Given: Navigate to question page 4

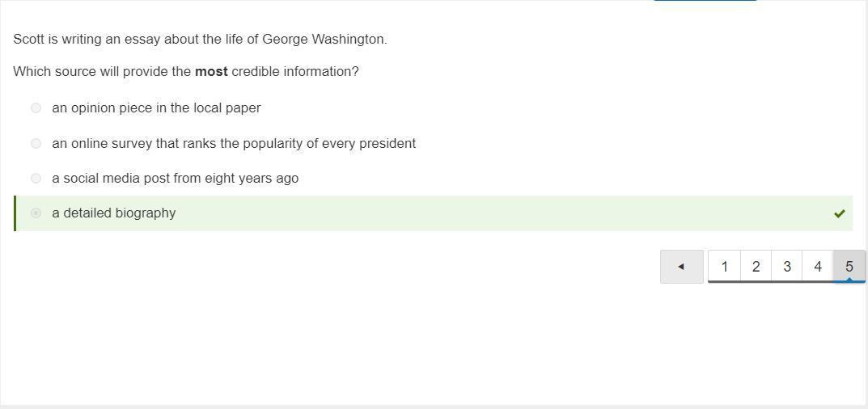Looking at the screenshot, I should [818, 266].
